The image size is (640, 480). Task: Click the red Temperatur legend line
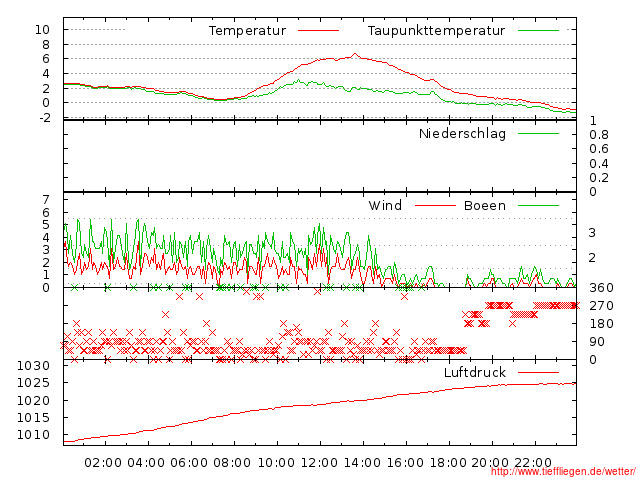tap(318, 31)
